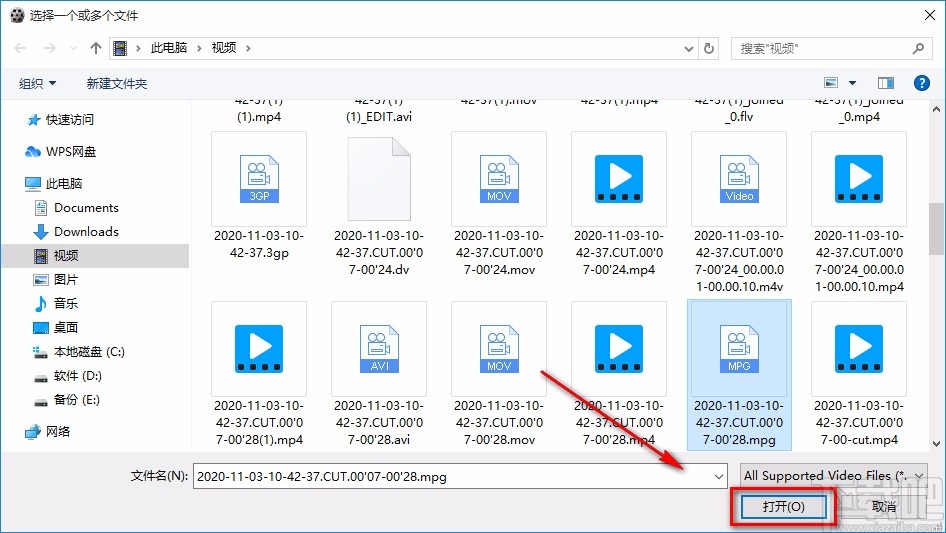Click partially shown (1)_EDIT.avi file name
This screenshot has width=946, height=533.
click(x=379, y=112)
